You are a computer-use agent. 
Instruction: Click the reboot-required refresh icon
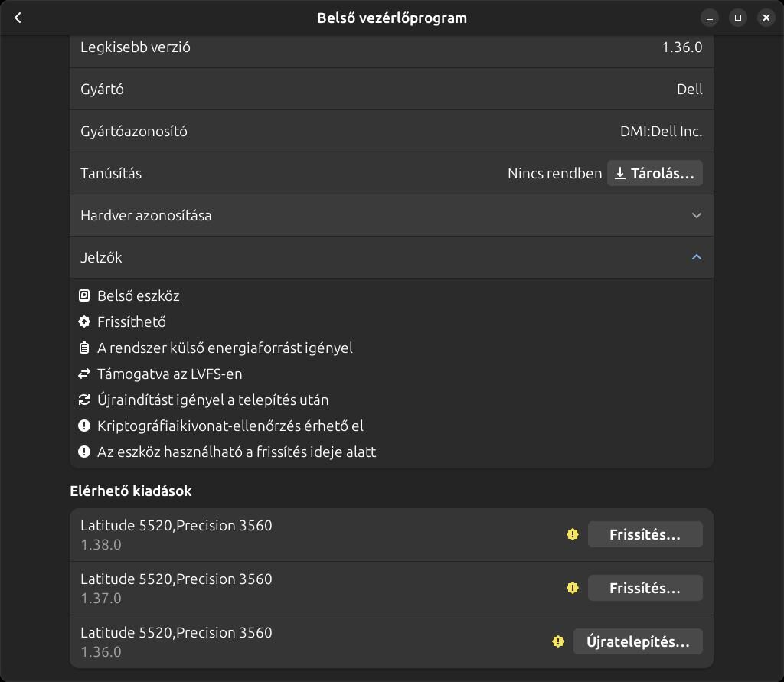pos(85,400)
